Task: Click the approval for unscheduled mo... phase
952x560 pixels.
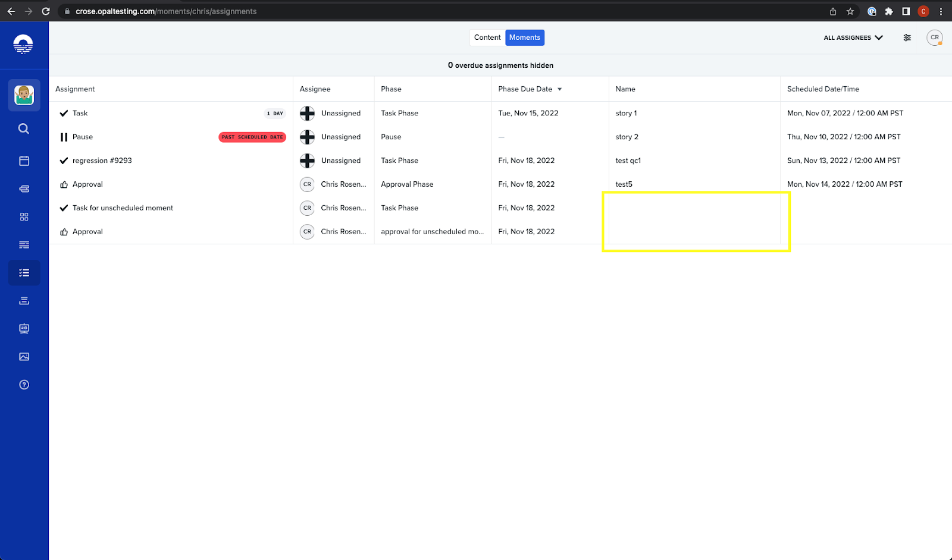Action: (x=433, y=232)
